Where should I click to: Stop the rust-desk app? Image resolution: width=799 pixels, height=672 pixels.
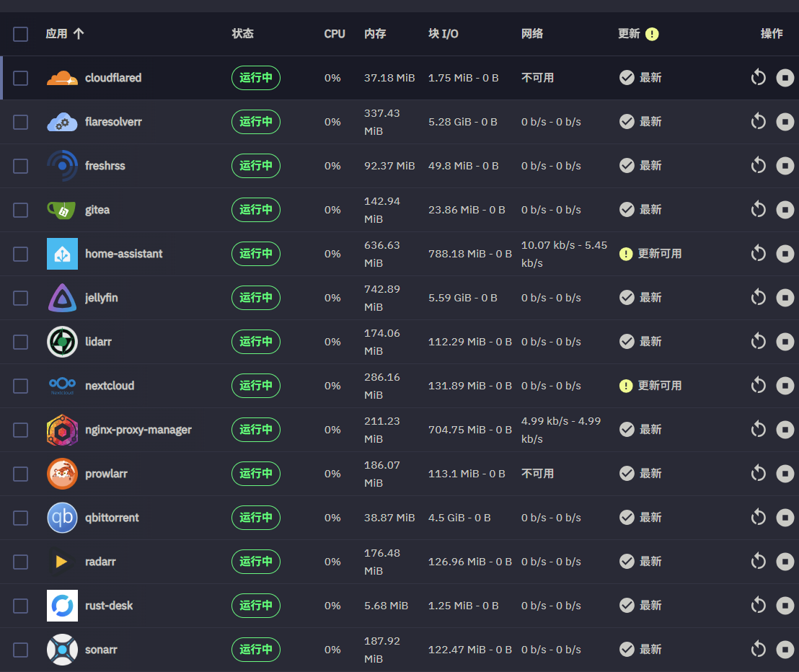(785, 605)
